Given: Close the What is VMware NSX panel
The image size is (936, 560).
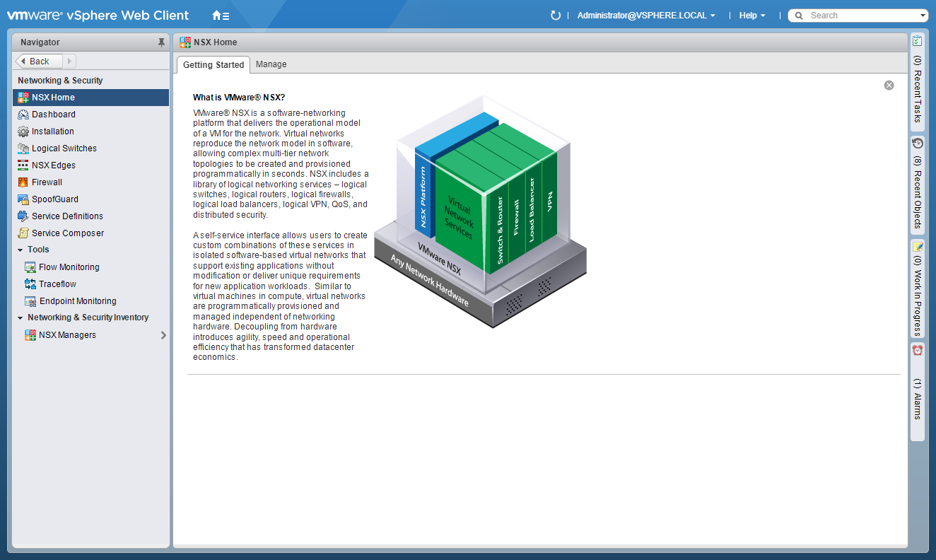Looking at the screenshot, I should point(889,86).
